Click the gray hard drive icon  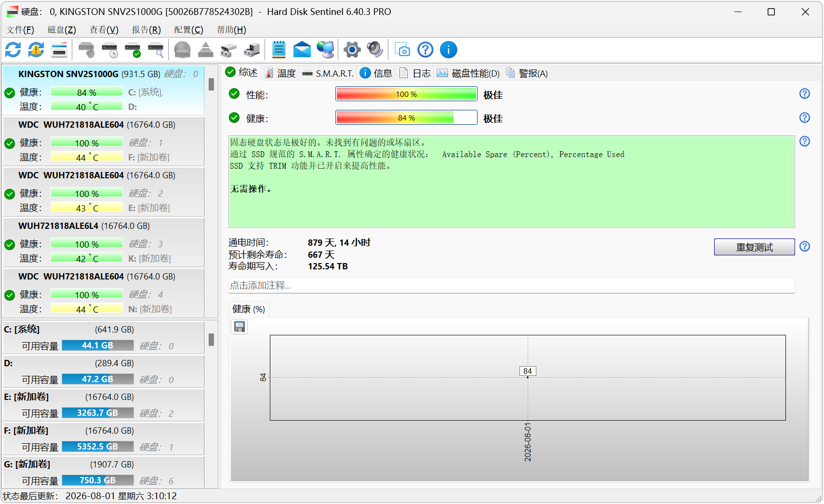click(182, 50)
